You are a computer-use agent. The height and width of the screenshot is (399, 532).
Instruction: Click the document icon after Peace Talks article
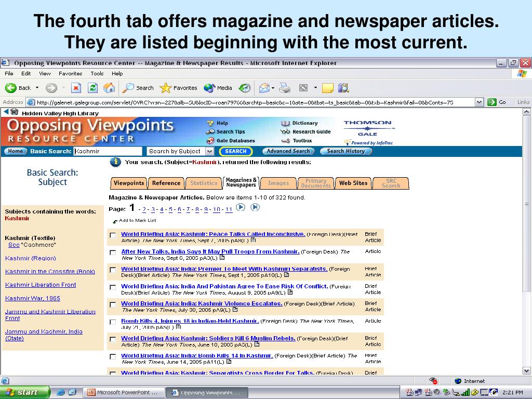[x=254, y=240]
